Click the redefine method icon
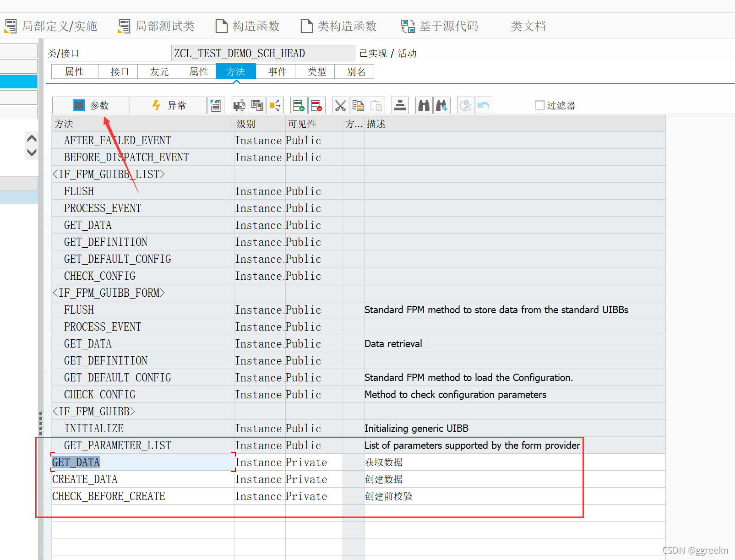This screenshot has width=735, height=560. pos(239,105)
